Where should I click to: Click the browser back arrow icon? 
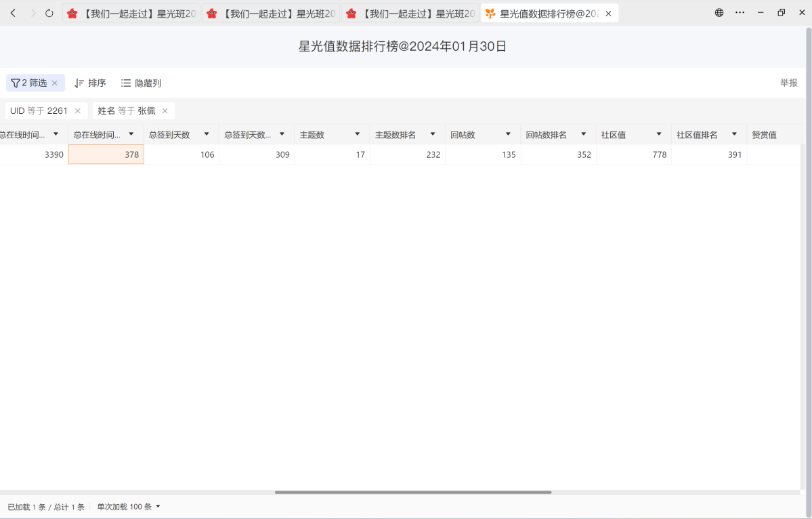pyautogui.click(x=13, y=13)
